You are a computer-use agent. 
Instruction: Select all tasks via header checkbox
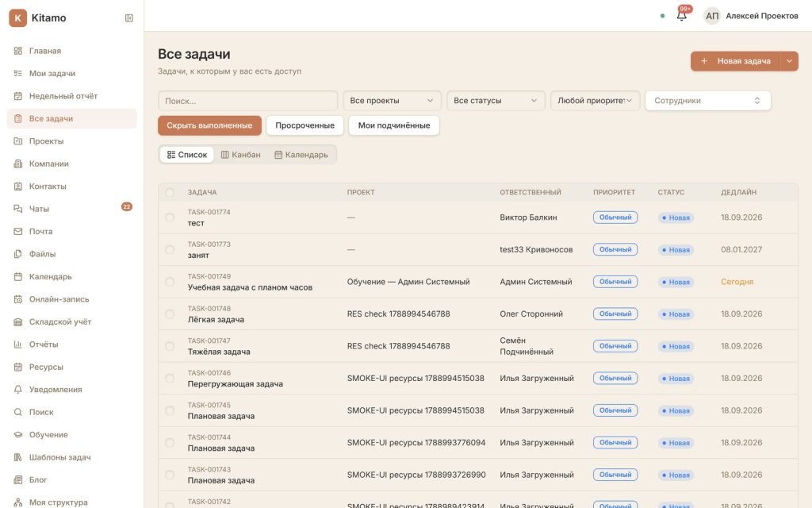170,192
